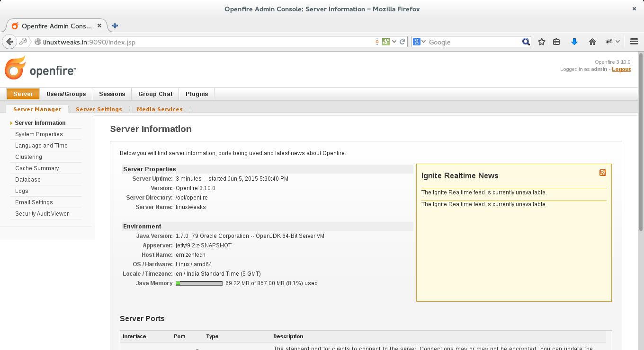Click the 'Server Ports' heading
The width and height of the screenshot is (644, 350).
tap(142, 318)
